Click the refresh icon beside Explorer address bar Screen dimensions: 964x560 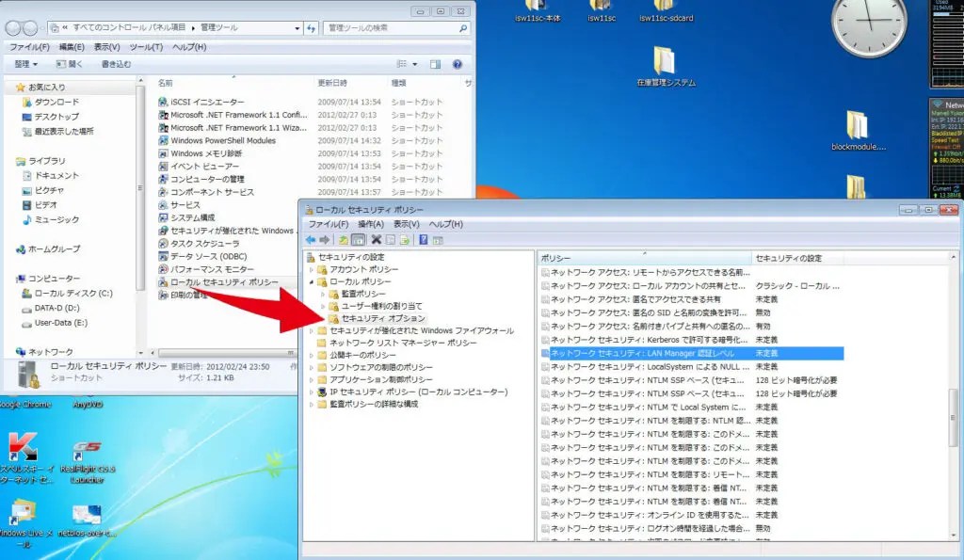[311, 28]
